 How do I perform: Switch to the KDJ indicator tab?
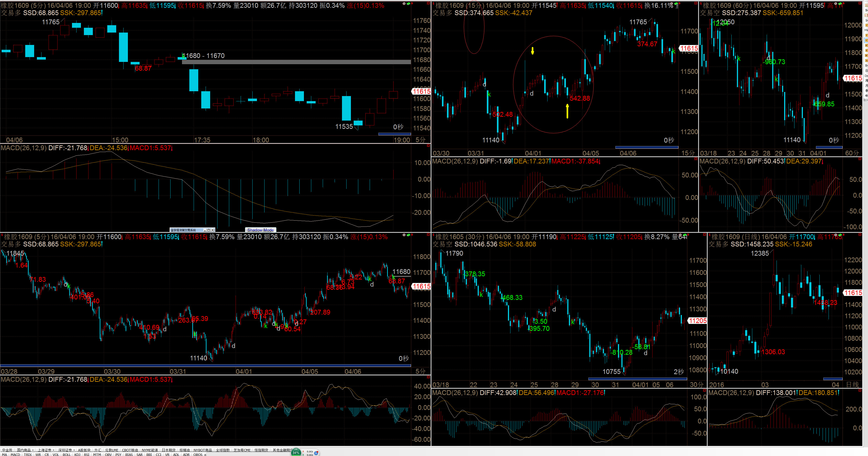(x=77, y=454)
